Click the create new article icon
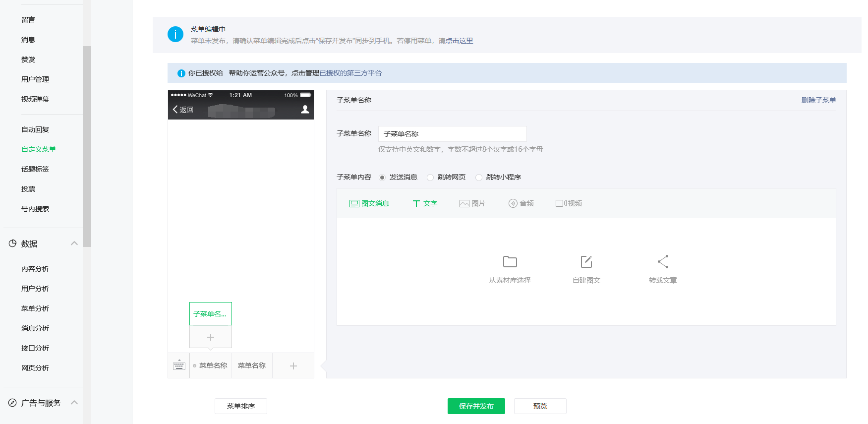 pyautogui.click(x=586, y=261)
